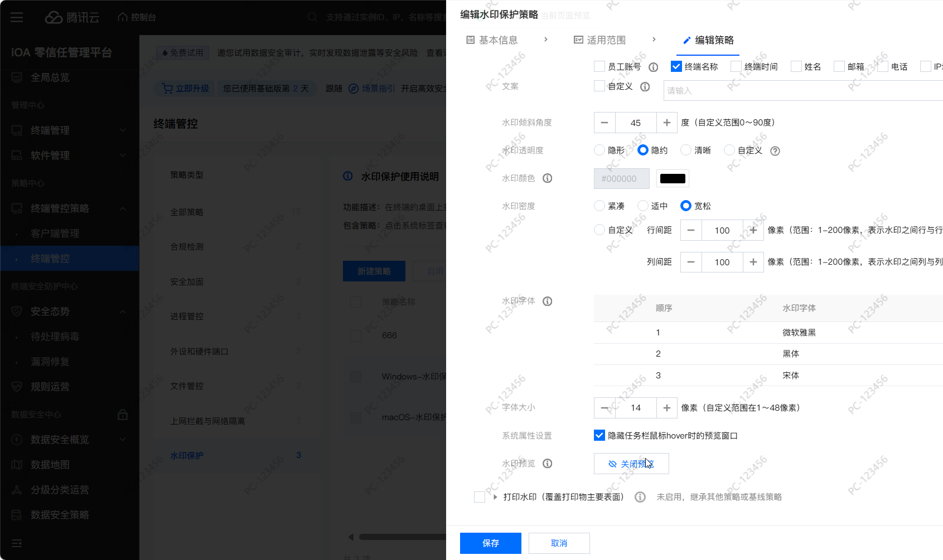This screenshot has height=560, width=943.
Task: Click the lock icon beside 数据安全中心
Action: pos(123,415)
